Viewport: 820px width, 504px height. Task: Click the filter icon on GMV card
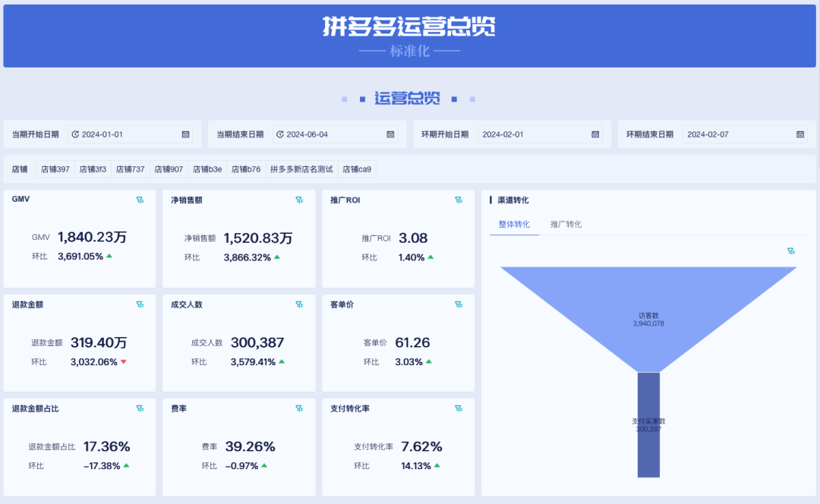(x=140, y=200)
